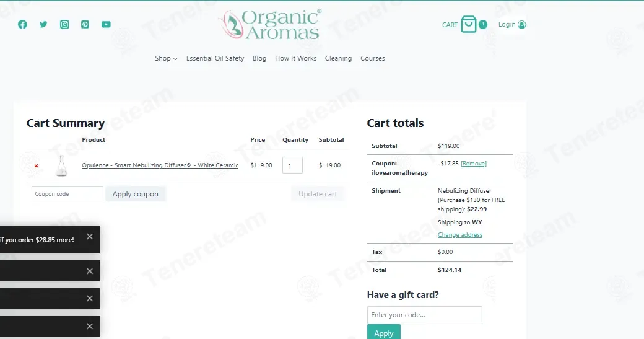This screenshot has width=644, height=339.
Task: Go to the Blog page
Action: 259,58
